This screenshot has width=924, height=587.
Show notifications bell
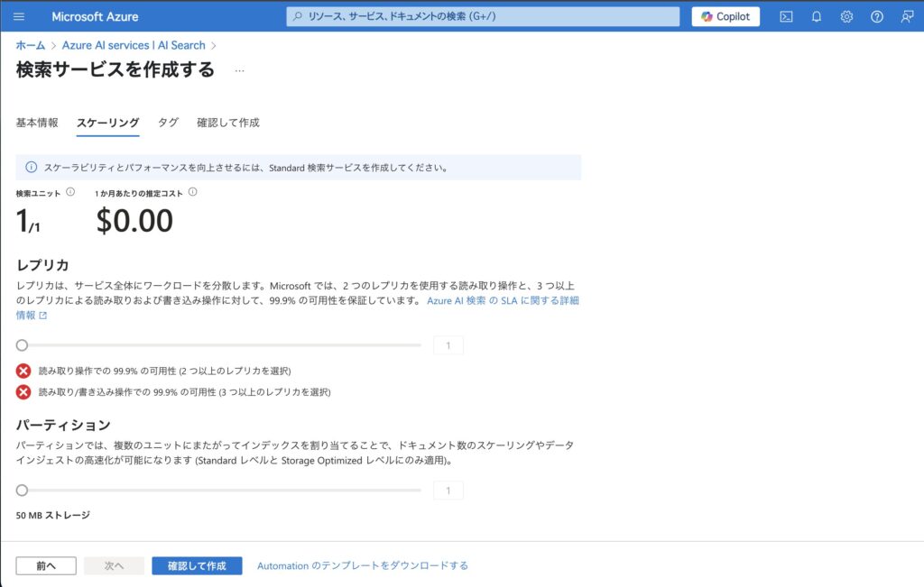pos(816,16)
